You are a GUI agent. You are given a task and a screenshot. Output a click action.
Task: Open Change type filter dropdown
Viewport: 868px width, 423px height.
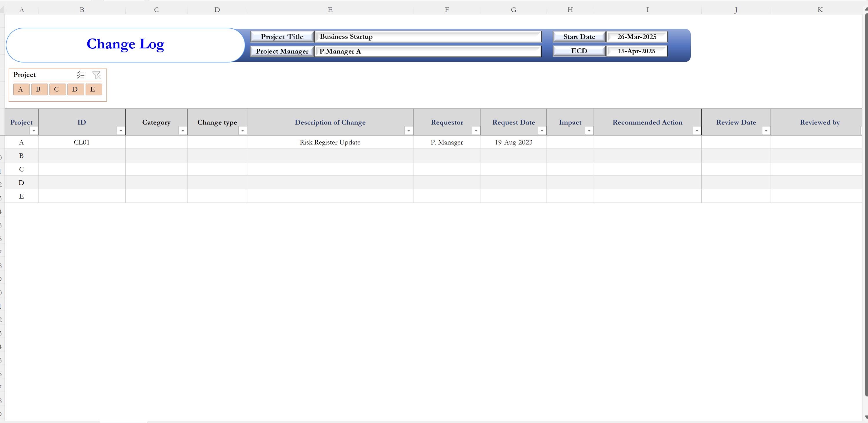[242, 131]
